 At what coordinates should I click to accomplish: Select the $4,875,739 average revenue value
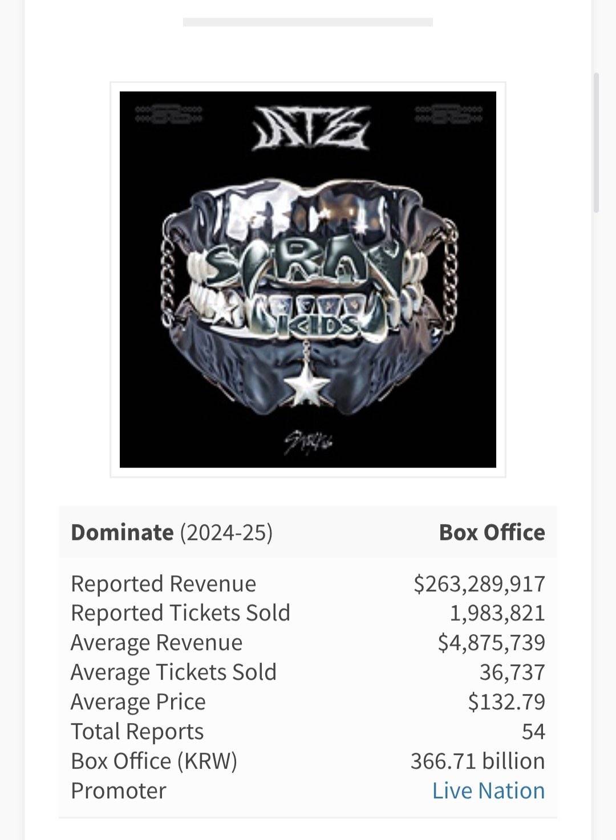coord(491,643)
